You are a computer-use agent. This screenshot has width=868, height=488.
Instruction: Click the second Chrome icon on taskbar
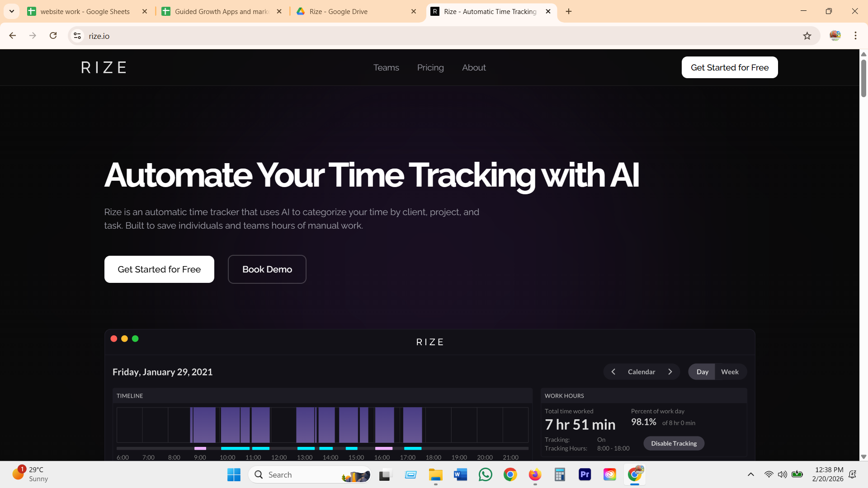pos(634,475)
